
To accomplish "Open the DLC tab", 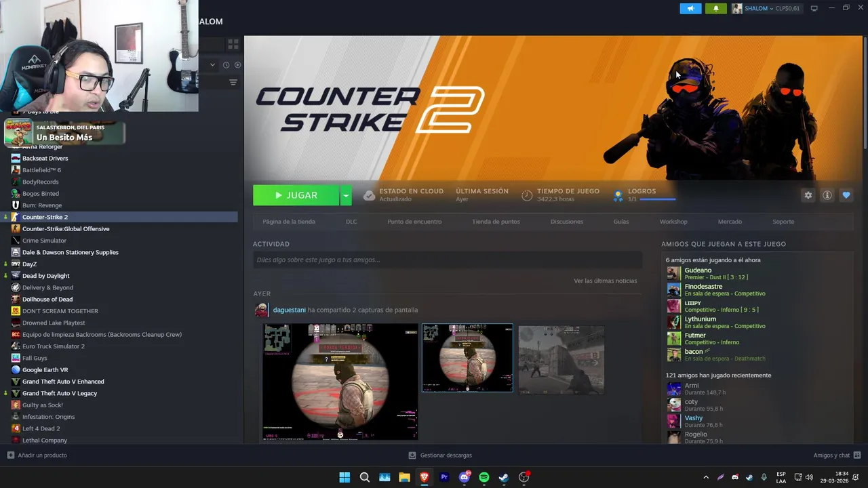I will click(351, 222).
